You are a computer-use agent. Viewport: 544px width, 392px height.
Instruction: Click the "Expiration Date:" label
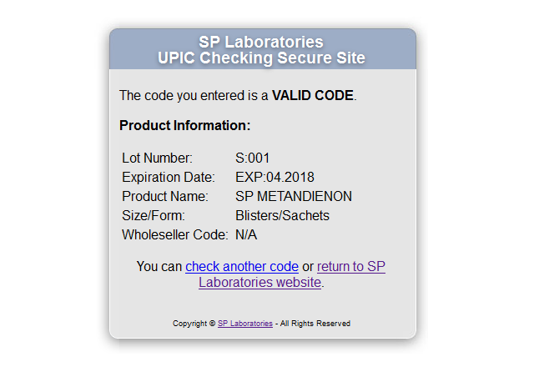point(168,178)
